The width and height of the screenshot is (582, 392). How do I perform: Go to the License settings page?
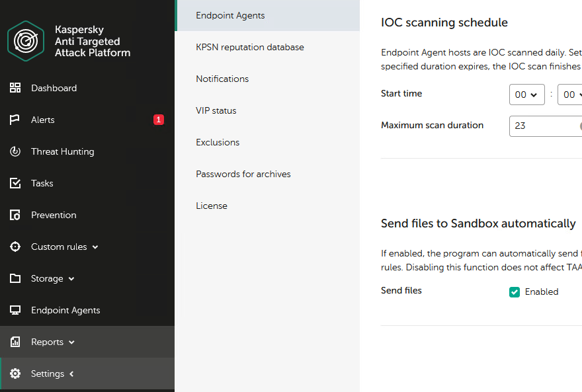pos(212,206)
